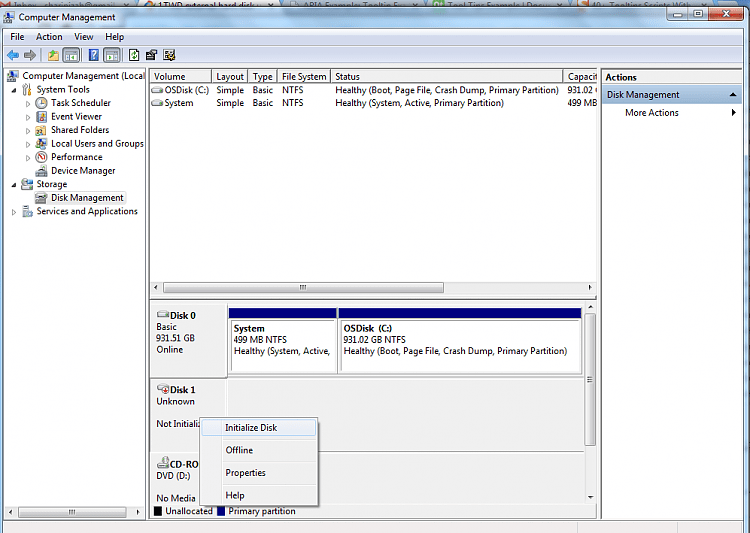Click More Actions in Actions pane
The width and height of the screenshot is (750, 533).
[x=651, y=113]
